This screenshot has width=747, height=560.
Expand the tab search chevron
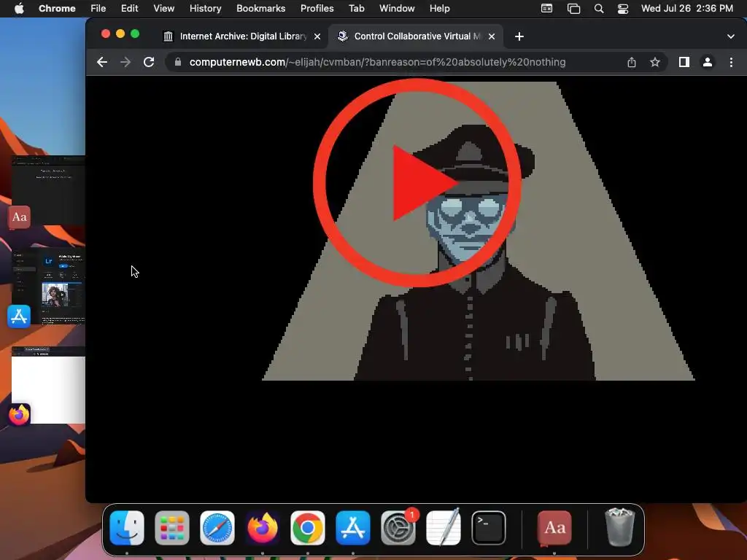click(731, 36)
